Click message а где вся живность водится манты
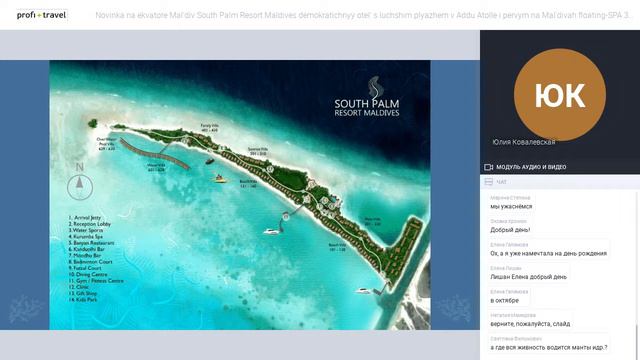Screen dimensions: 640x360 549,347
